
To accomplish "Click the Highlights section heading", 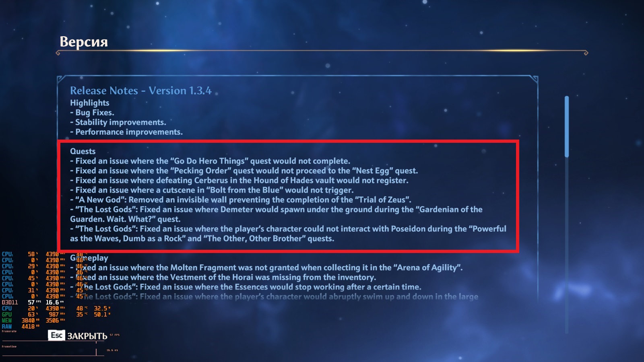I will point(89,103).
